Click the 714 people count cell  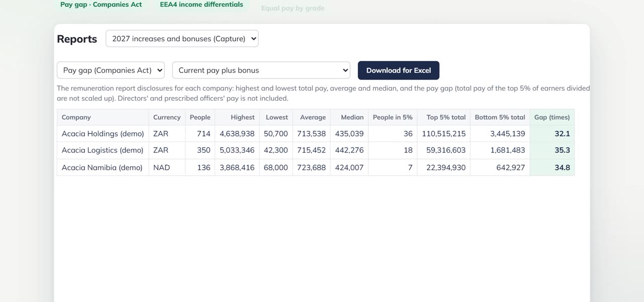(x=200, y=134)
